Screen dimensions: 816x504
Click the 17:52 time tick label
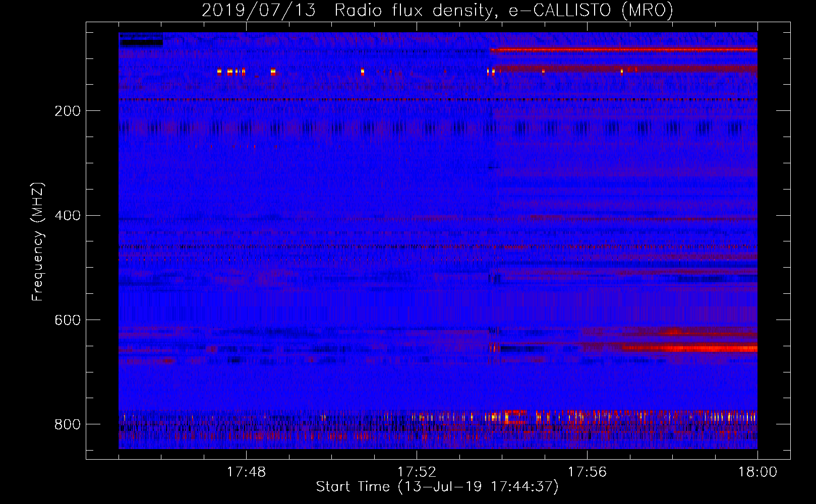[417, 472]
